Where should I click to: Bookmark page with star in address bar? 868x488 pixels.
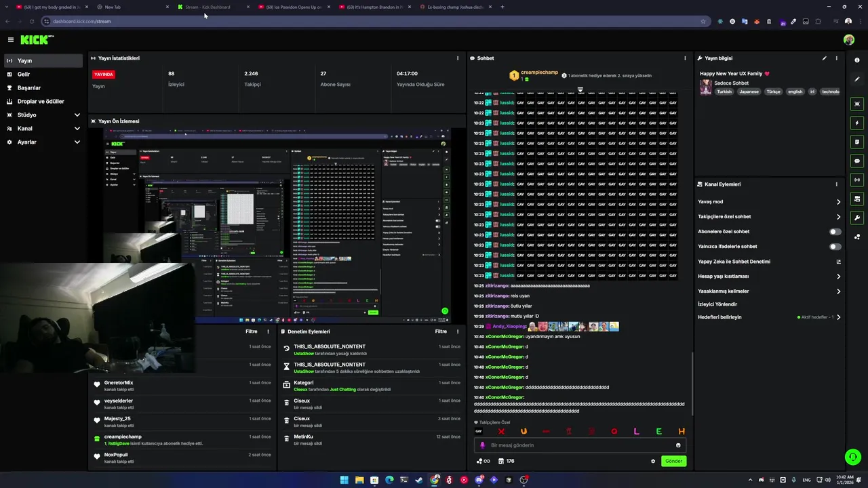pyautogui.click(x=703, y=21)
